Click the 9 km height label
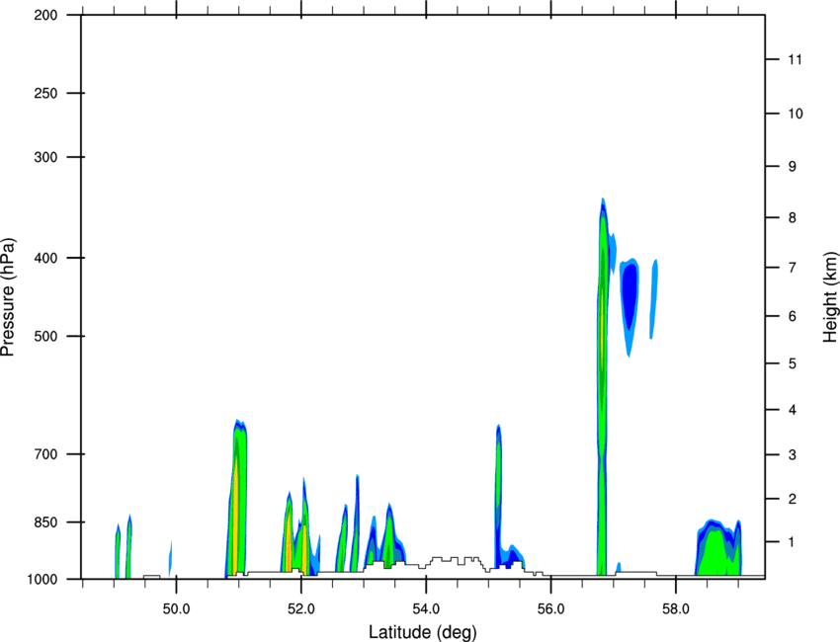Image resolution: width=840 pixels, height=642 pixels. tap(793, 167)
